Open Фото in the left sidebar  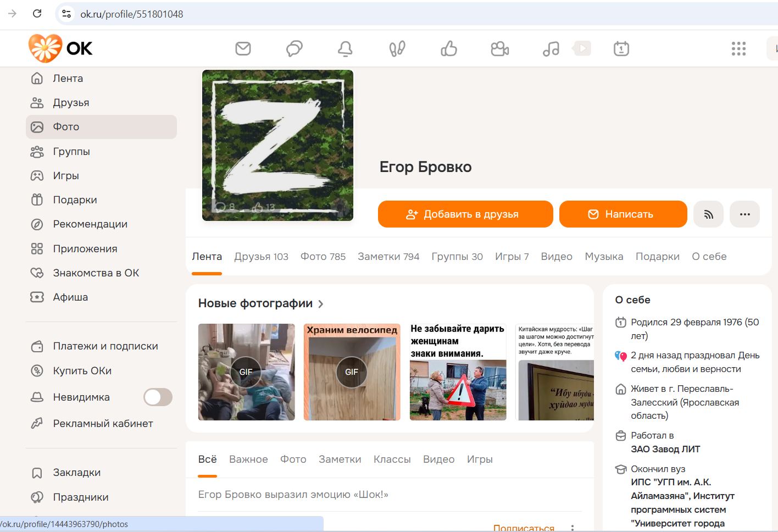pos(101,127)
